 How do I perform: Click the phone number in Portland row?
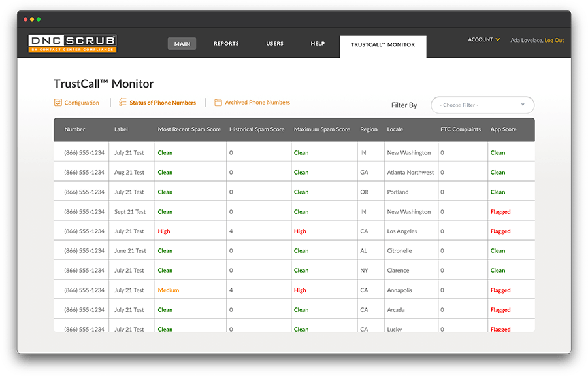(84, 192)
